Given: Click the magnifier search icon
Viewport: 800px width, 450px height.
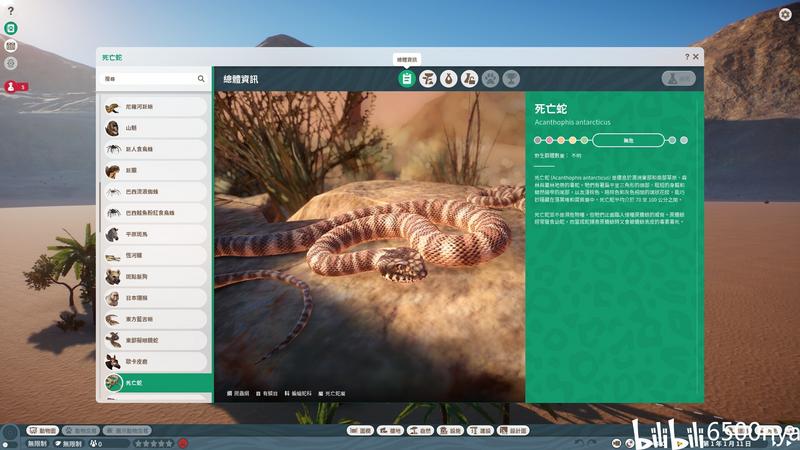Looking at the screenshot, I should pyautogui.click(x=201, y=79).
